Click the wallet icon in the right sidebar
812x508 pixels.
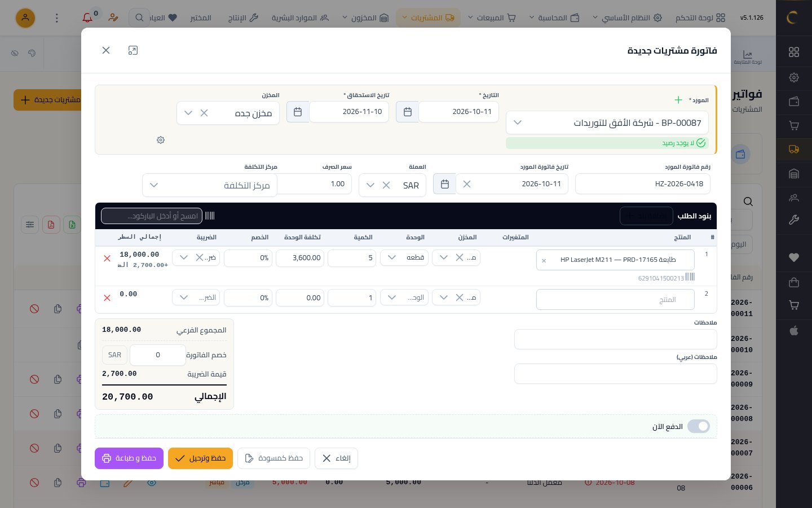(x=794, y=102)
